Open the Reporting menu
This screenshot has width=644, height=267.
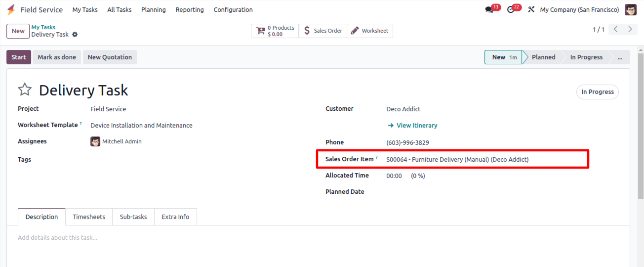pos(190,10)
